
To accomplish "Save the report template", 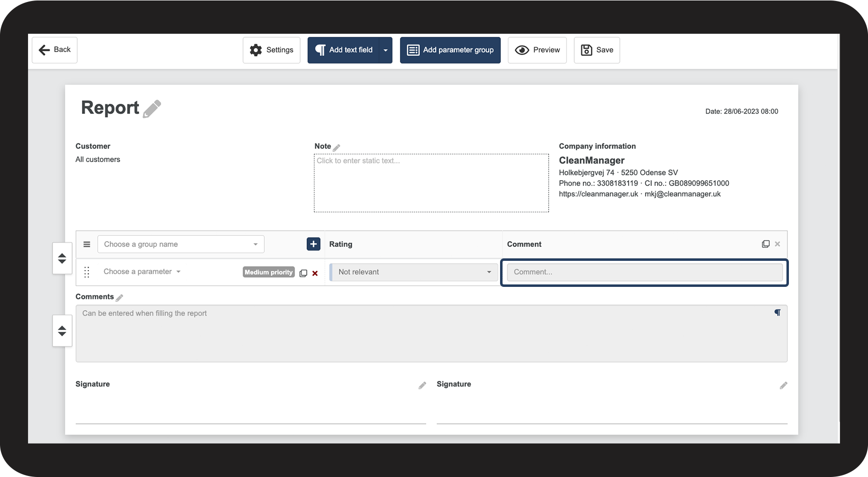I will coord(597,50).
